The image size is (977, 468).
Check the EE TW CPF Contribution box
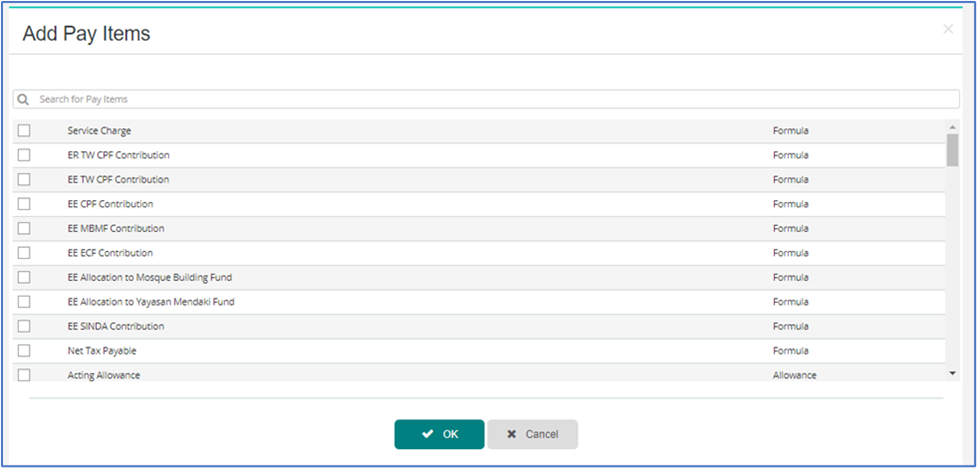[24, 180]
